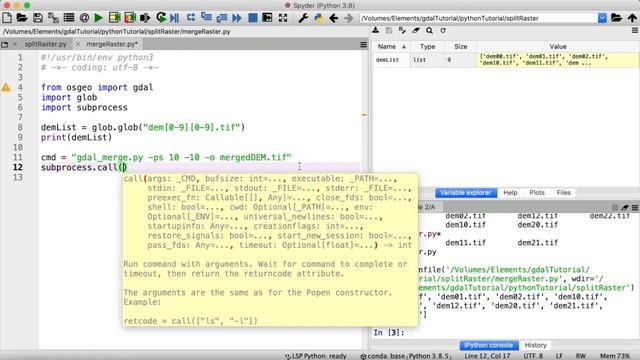Refresh the variables list

point(443,31)
